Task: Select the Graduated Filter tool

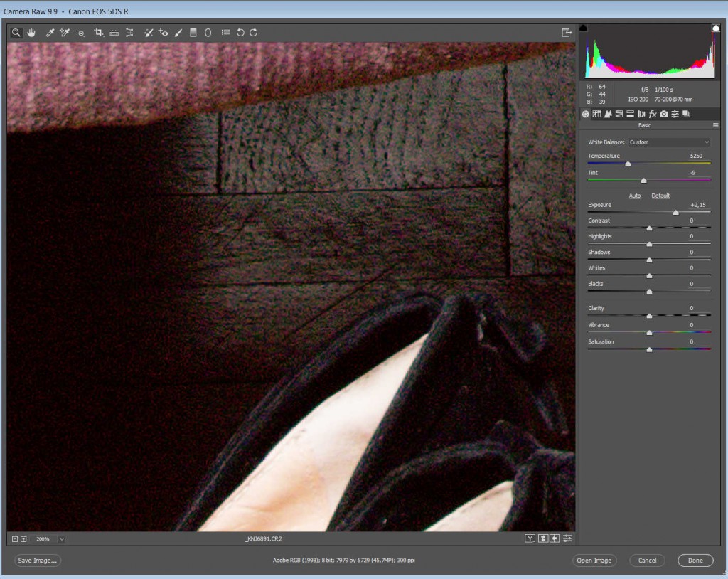Action: pos(193,33)
